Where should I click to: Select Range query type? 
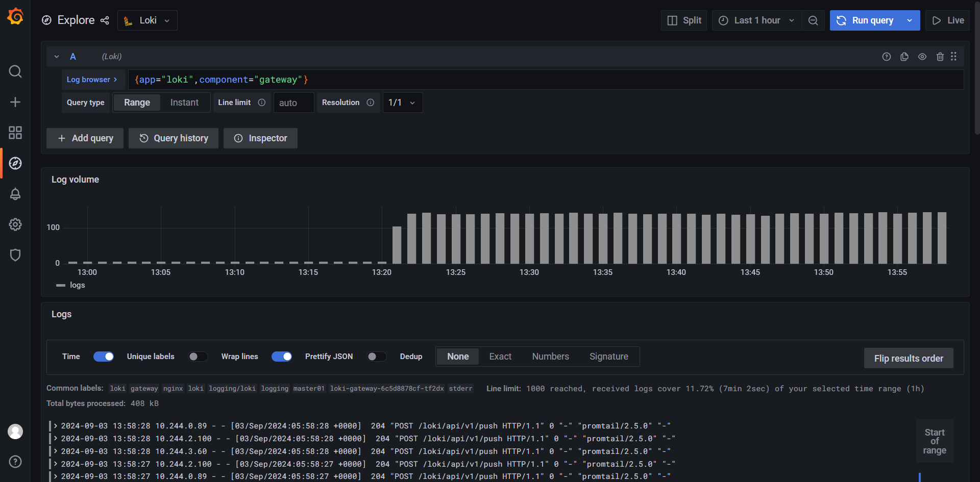tap(137, 103)
